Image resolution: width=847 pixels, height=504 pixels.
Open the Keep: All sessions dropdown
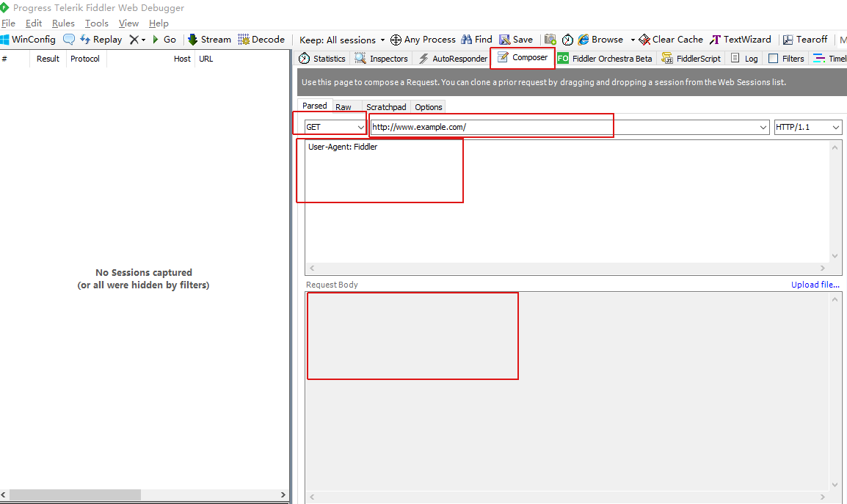pos(342,40)
